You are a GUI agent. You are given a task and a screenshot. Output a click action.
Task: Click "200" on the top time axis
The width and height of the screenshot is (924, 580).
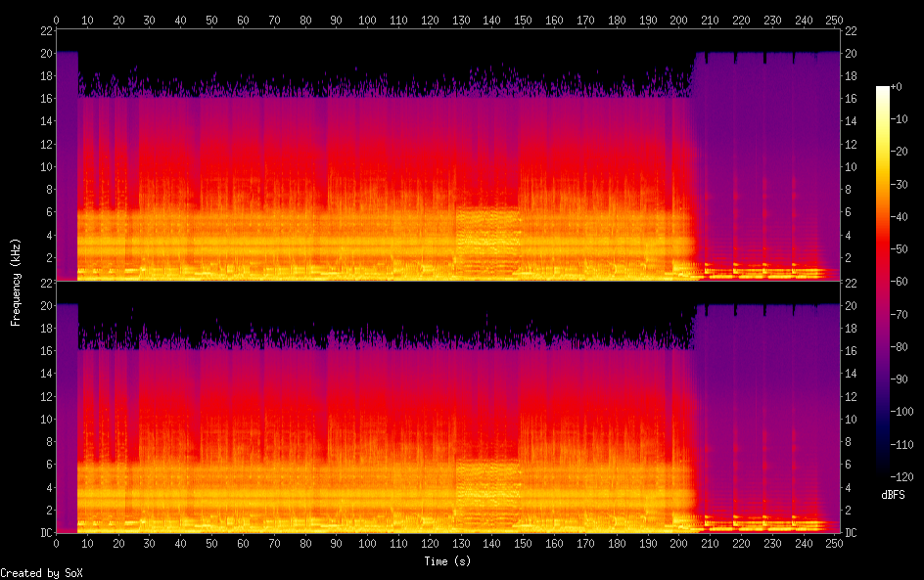click(x=678, y=20)
